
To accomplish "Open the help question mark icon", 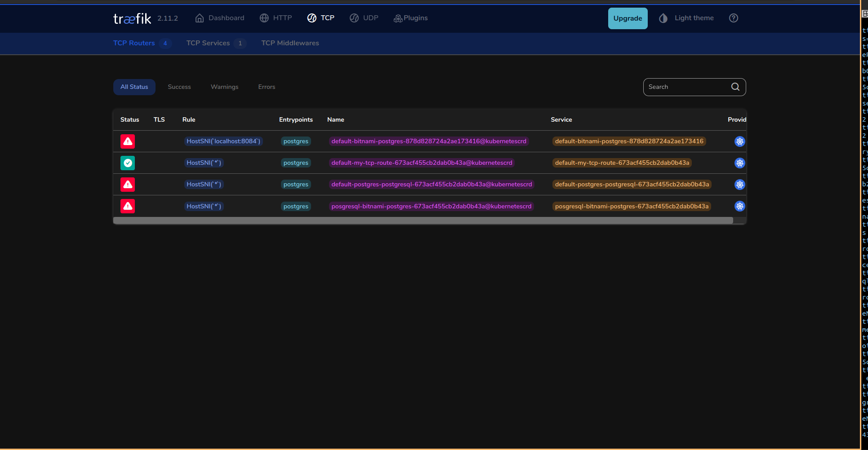I will pyautogui.click(x=733, y=18).
